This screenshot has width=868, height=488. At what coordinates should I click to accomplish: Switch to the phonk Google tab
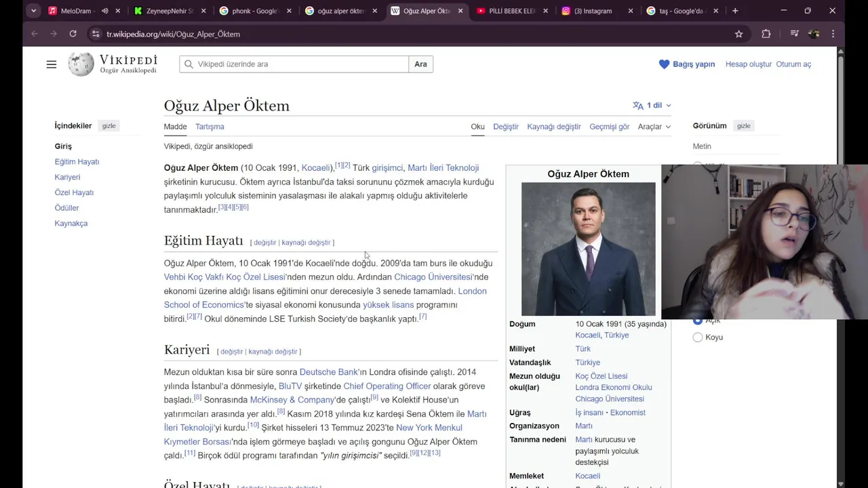[248, 11]
